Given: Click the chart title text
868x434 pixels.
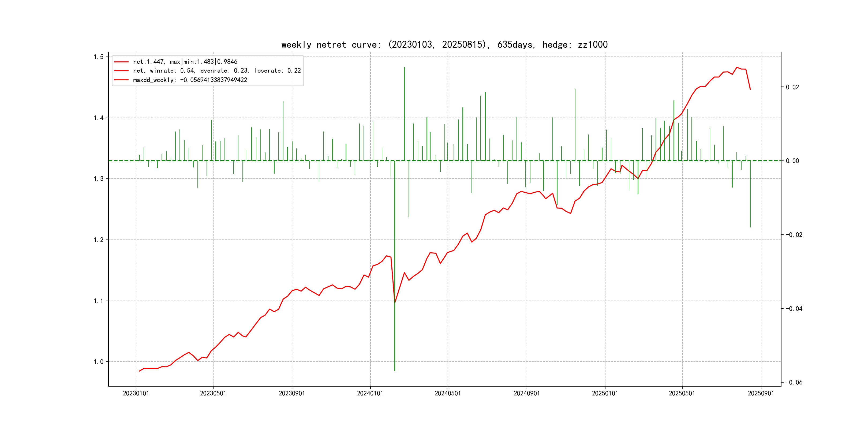Looking at the screenshot, I should (444, 44).
